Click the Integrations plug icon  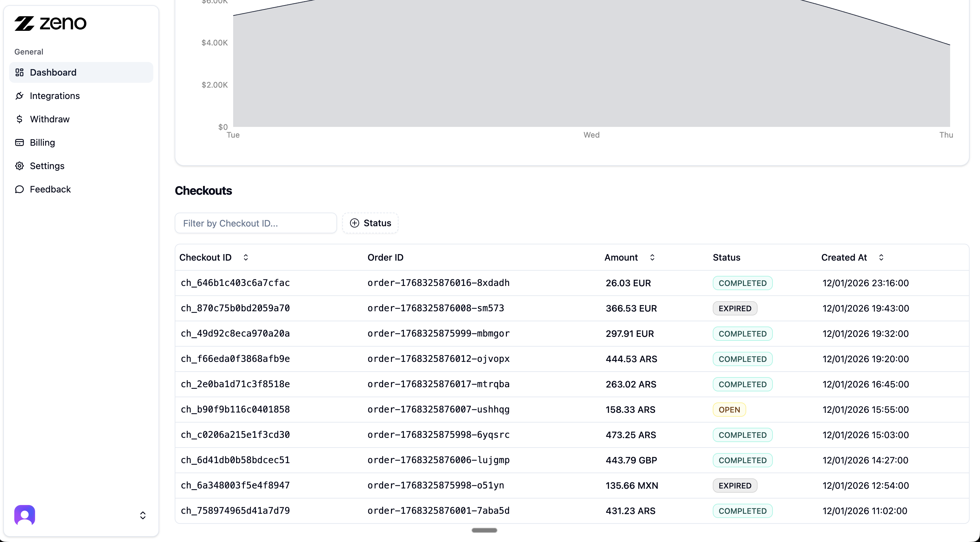coord(19,96)
